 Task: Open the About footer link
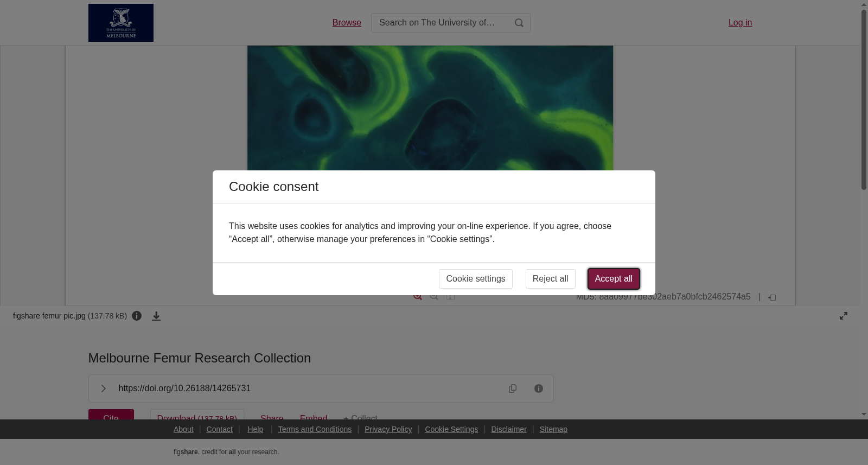(x=183, y=429)
